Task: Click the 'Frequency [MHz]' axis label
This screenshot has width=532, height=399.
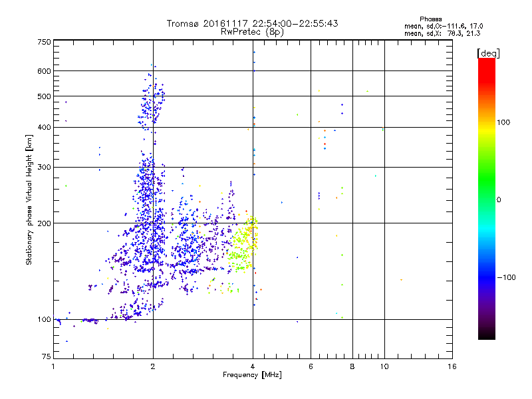Action: pos(252,375)
